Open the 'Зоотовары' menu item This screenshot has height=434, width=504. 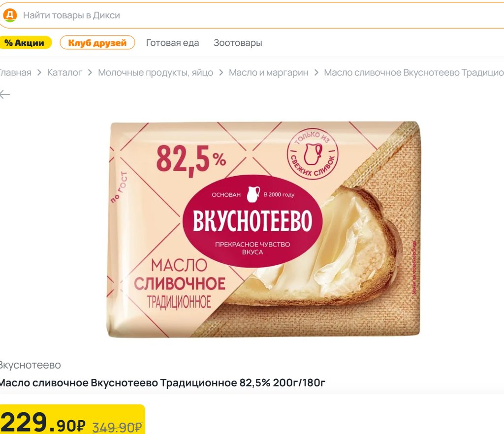tap(238, 43)
